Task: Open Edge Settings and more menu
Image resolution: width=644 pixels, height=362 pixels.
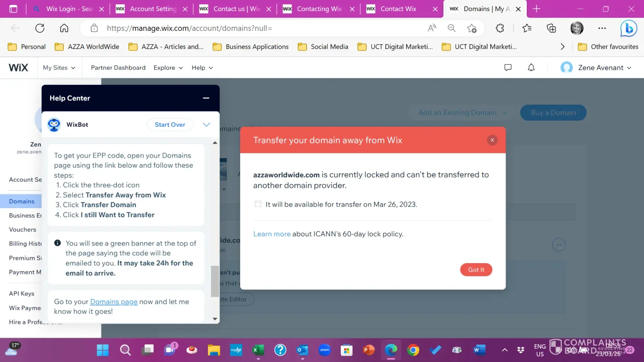Action: point(602,28)
